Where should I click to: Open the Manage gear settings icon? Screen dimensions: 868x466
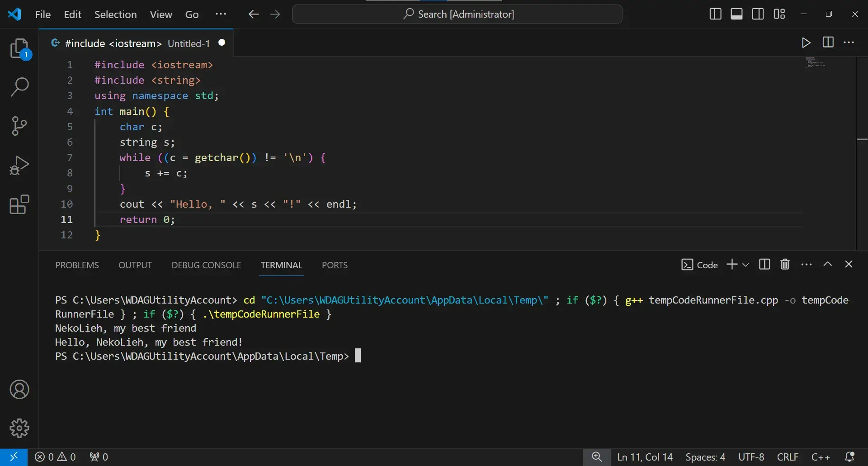pos(19,428)
